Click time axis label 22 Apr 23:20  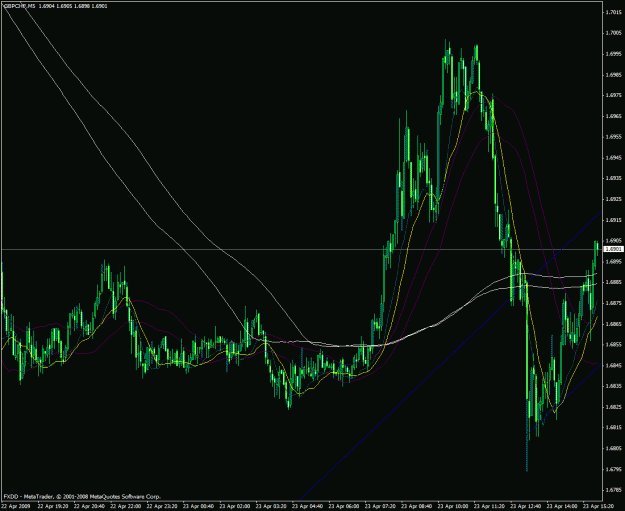click(x=161, y=506)
